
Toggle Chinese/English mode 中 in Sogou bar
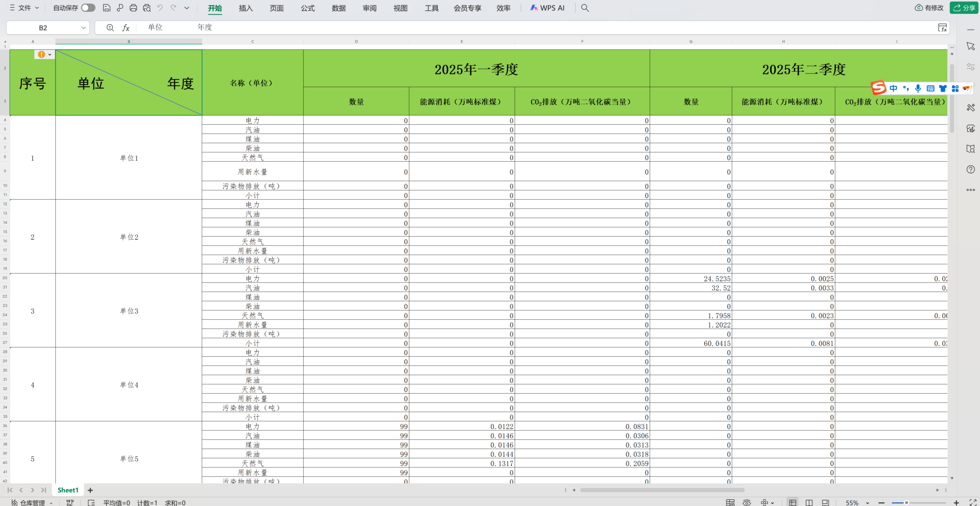click(x=894, y=88)
